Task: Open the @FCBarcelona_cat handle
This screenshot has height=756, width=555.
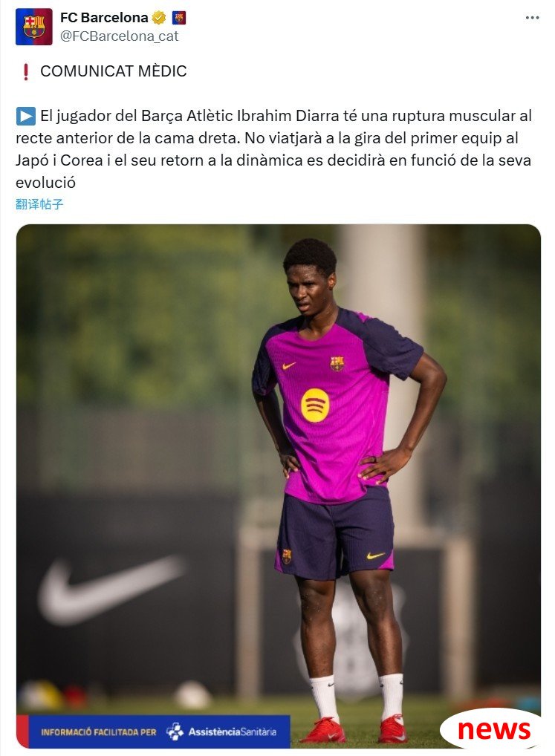Action: click(x=119, y=36)
